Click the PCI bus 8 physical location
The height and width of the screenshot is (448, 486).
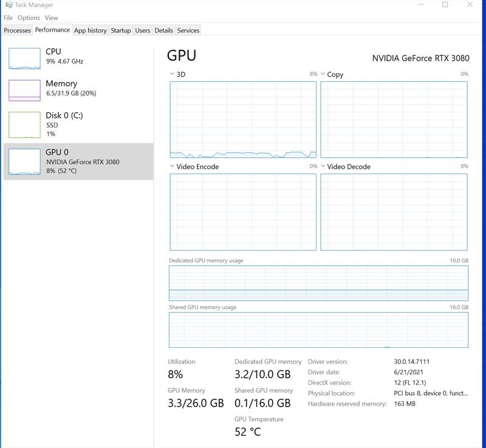click(x=431, y=393)
